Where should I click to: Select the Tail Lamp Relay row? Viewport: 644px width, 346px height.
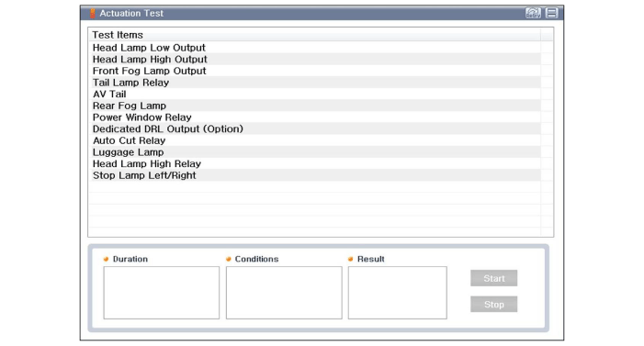point(314,83)
